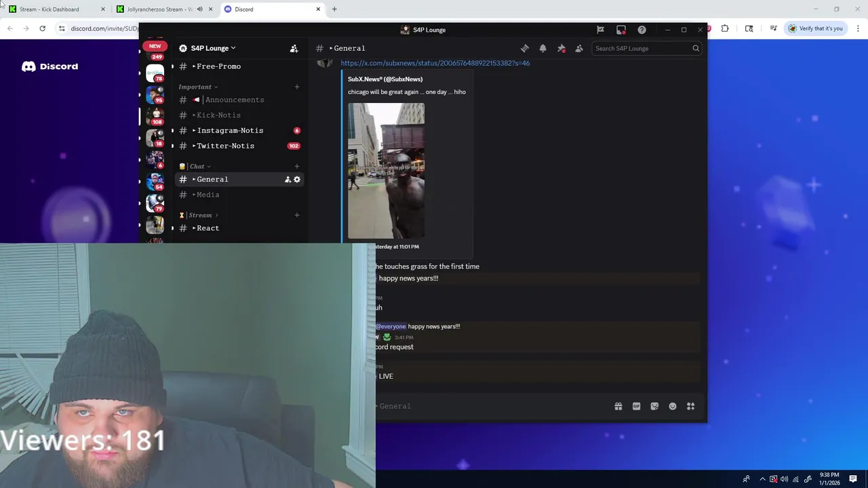Open the volume control in tray
The height and width of the screenshot is (488, 868).
[785, 479]
